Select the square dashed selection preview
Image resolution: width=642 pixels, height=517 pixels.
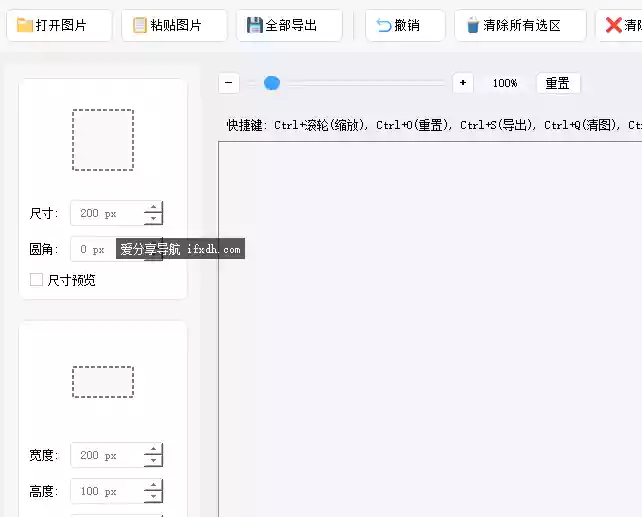click(x=103, y=140)
